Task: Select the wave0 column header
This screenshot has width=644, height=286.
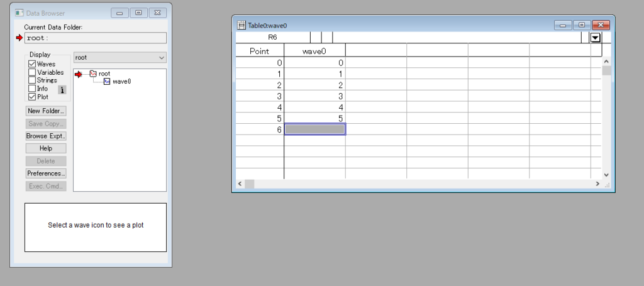Action: coord(314,51)
